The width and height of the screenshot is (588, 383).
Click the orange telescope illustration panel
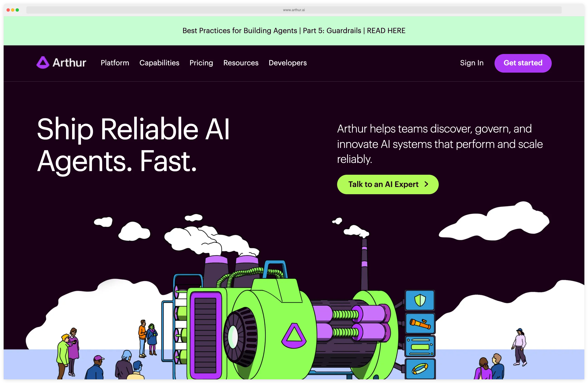[420, 324]
